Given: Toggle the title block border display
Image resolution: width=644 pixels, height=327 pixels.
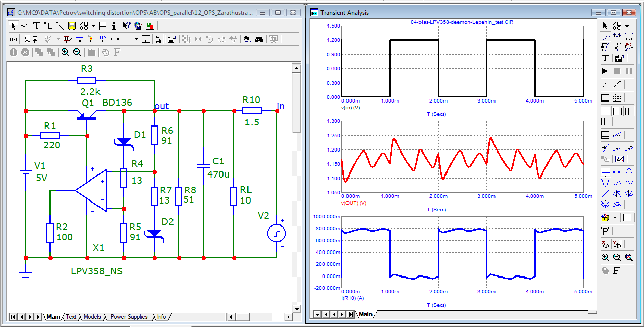Looking at the screenshot, I should click(x=145, y=39).
